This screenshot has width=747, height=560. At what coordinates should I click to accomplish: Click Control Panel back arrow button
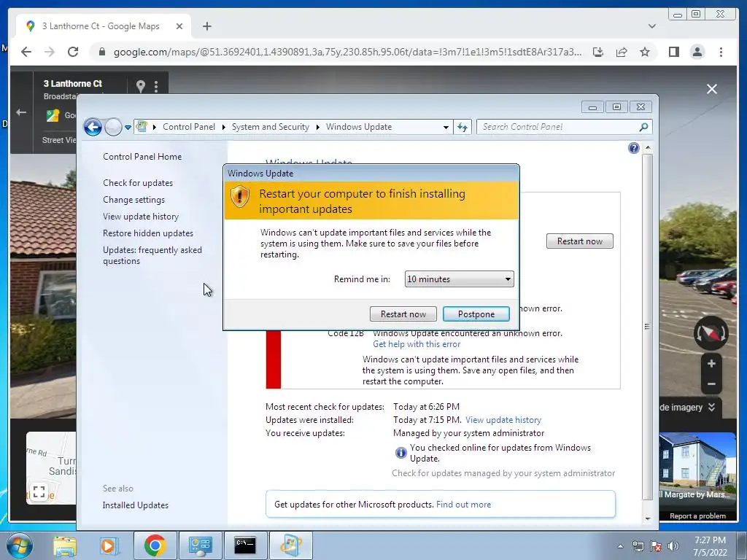[x=93, y=127]
